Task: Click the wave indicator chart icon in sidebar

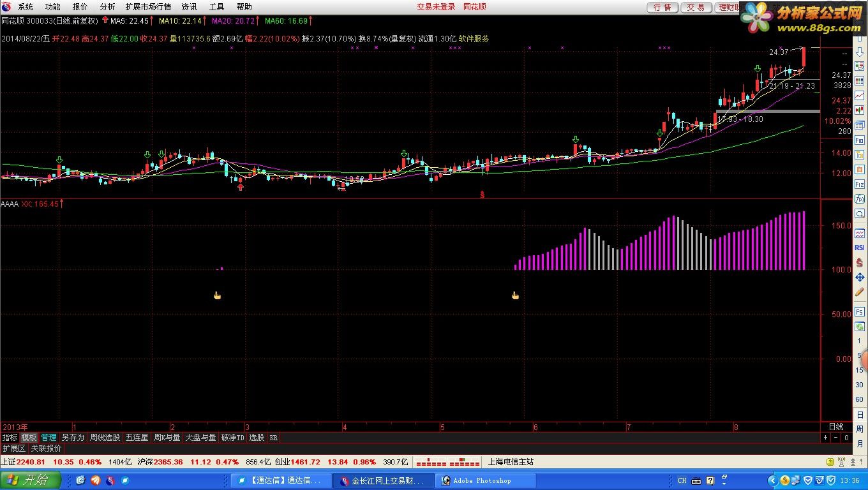Action: (860, 234)
